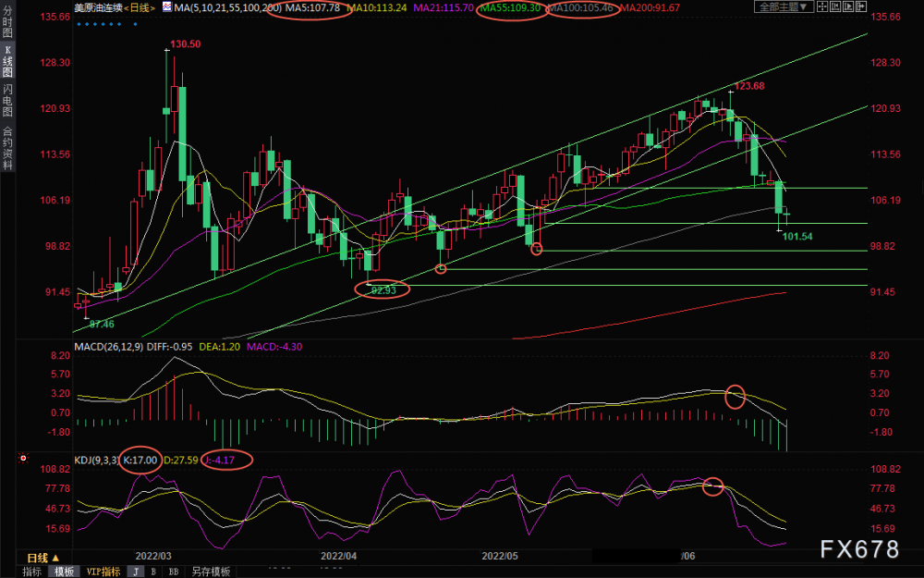Viewport: 924px width, 578px height.
Task: Click the shift-right arrow chart icon
Action: click(861, 6)
